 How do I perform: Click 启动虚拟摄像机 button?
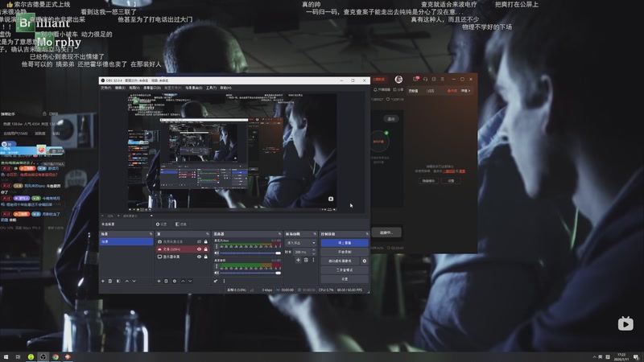click(340, 261)
